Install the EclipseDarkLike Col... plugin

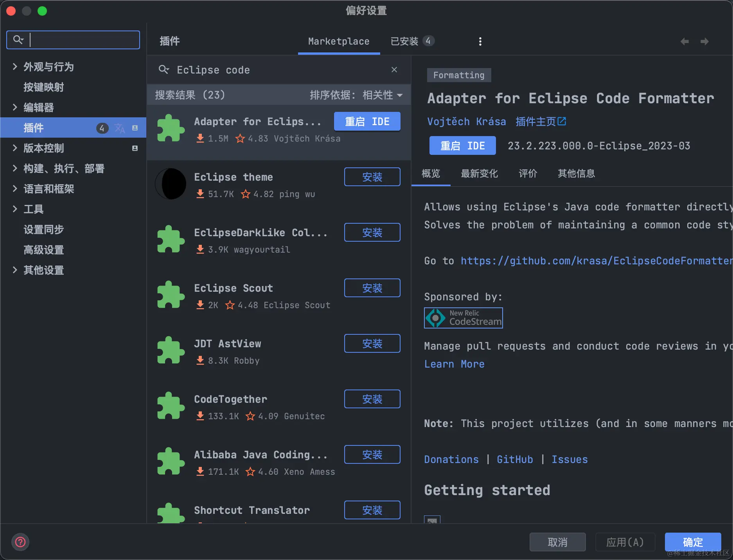pyautogui.click(x=372, y=233)
